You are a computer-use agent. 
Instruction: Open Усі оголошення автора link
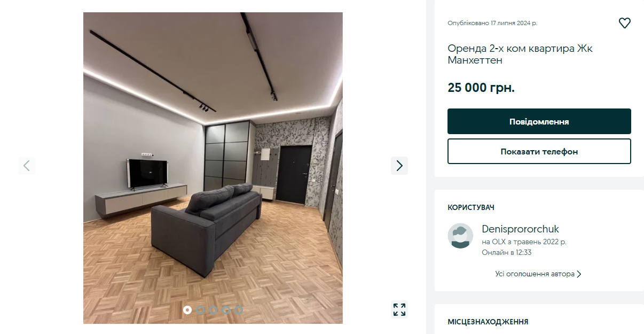(538, 274)
